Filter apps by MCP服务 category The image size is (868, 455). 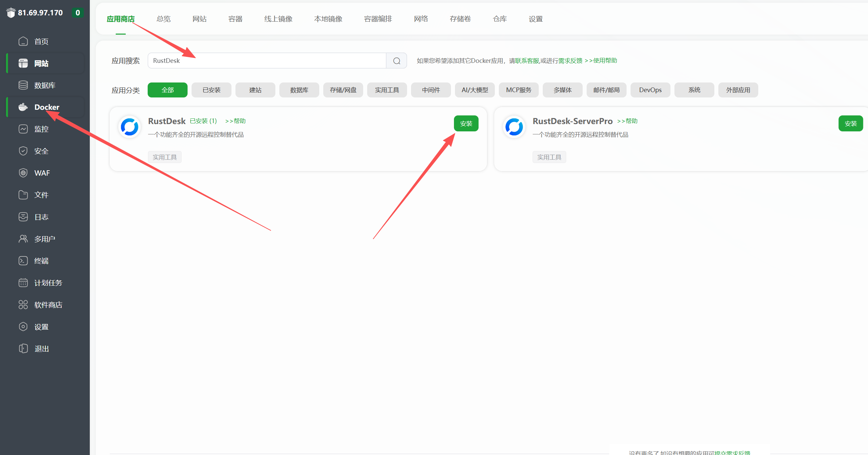tap(518, 90)
